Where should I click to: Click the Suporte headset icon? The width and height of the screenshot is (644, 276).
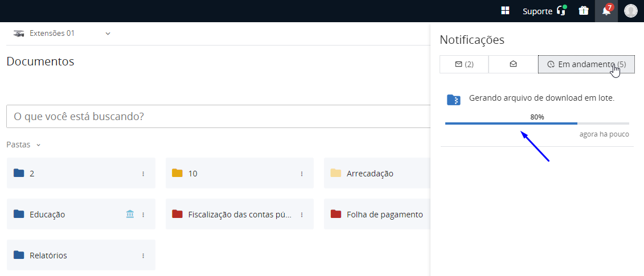click(x=561, y=11)
